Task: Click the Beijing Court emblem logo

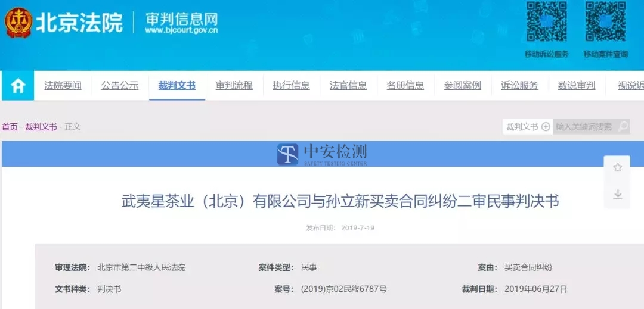Action: [18, 24]
